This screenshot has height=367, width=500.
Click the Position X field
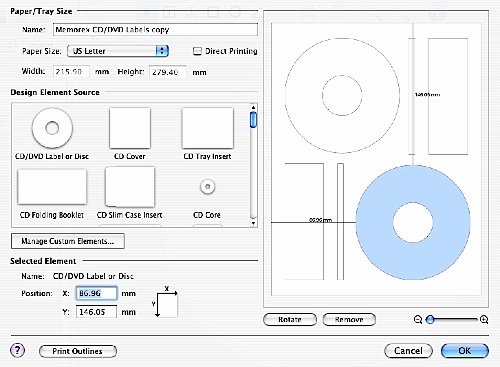[96, 293]
